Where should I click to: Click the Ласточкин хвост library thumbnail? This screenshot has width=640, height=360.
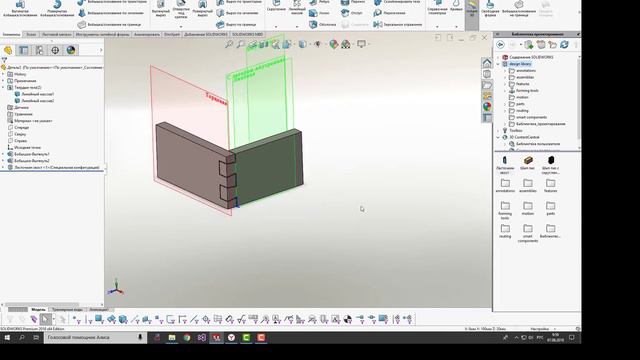coord(505,164)
